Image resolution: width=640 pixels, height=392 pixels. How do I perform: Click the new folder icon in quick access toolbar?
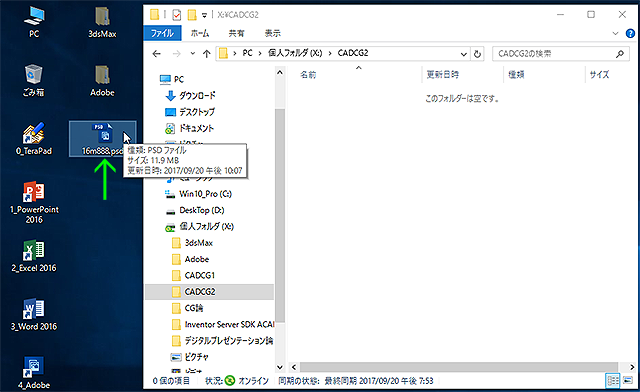coord(192,15)
